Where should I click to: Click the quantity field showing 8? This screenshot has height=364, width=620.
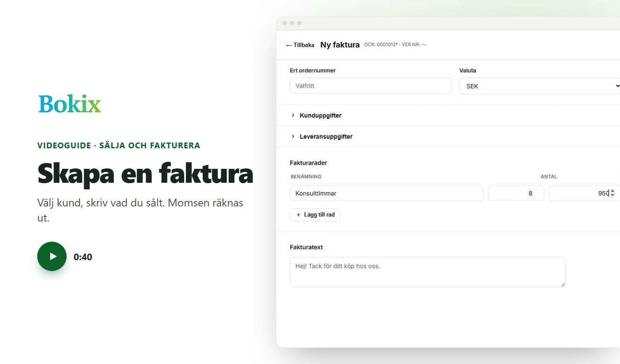516,193
